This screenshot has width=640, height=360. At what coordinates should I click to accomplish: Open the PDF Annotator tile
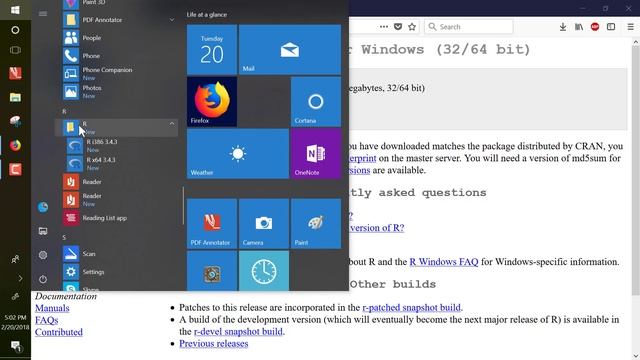point(212,224)
